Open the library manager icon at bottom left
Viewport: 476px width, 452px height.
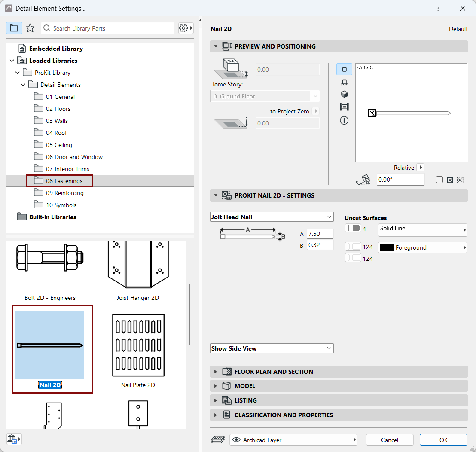(14, 439)
